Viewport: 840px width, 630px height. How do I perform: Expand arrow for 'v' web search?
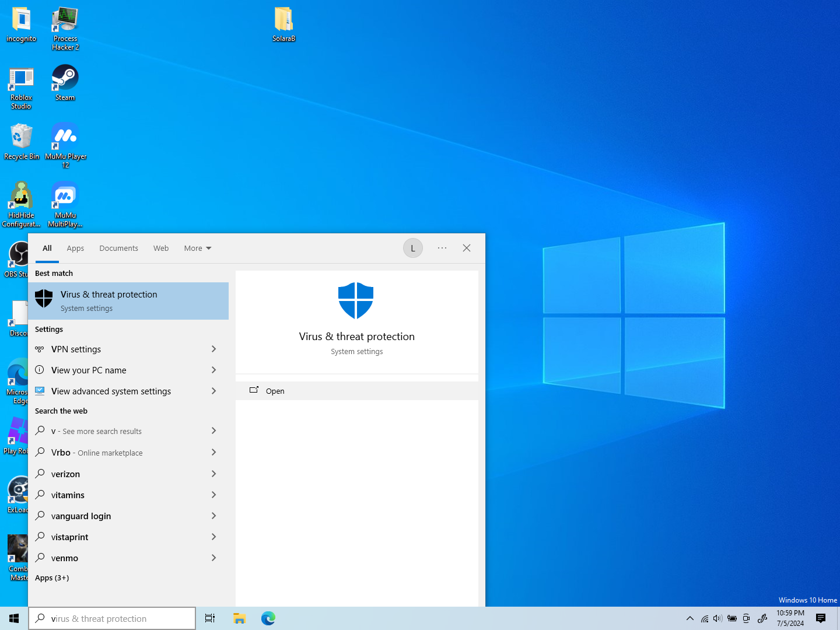[214, 430]
